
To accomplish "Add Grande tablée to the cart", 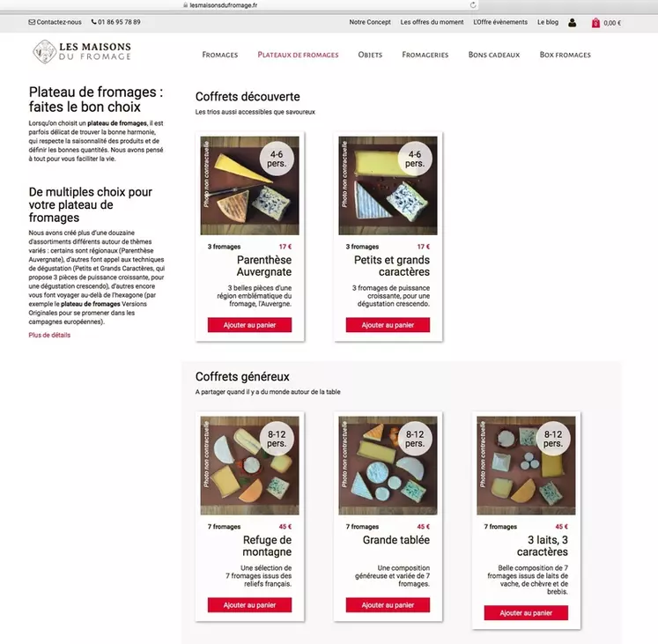I will coord(388,605).
